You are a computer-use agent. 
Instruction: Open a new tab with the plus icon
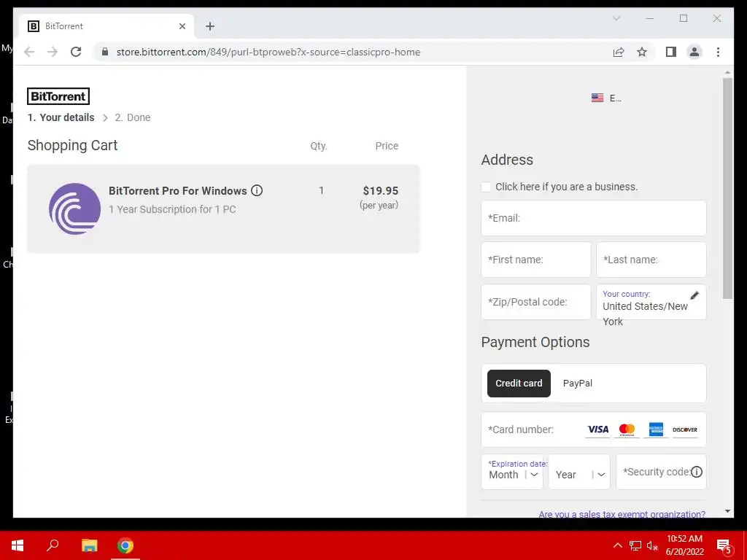210,26
